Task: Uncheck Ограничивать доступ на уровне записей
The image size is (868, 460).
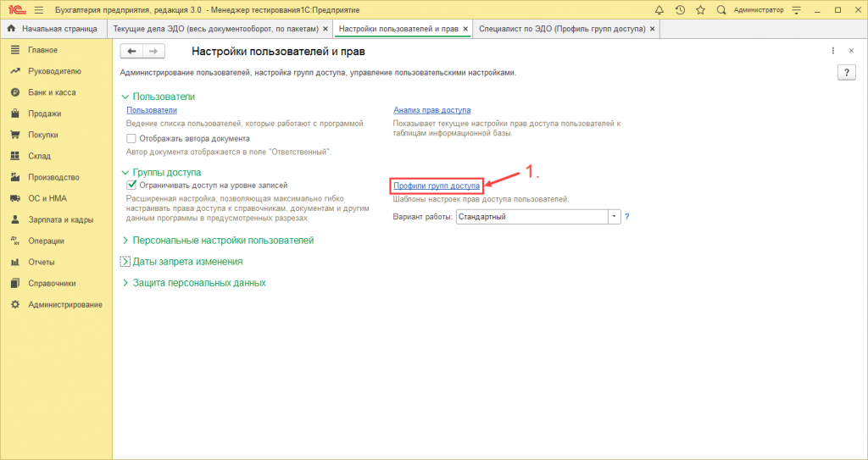Action: (131, 185)
